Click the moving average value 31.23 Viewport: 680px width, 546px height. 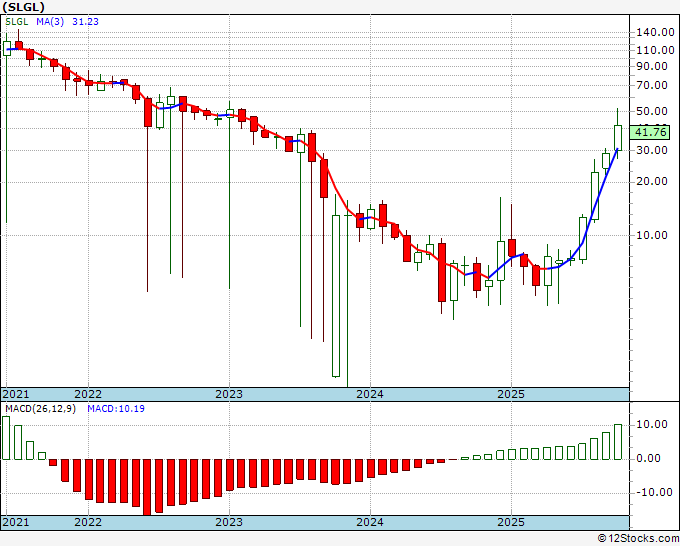(85, 21)
